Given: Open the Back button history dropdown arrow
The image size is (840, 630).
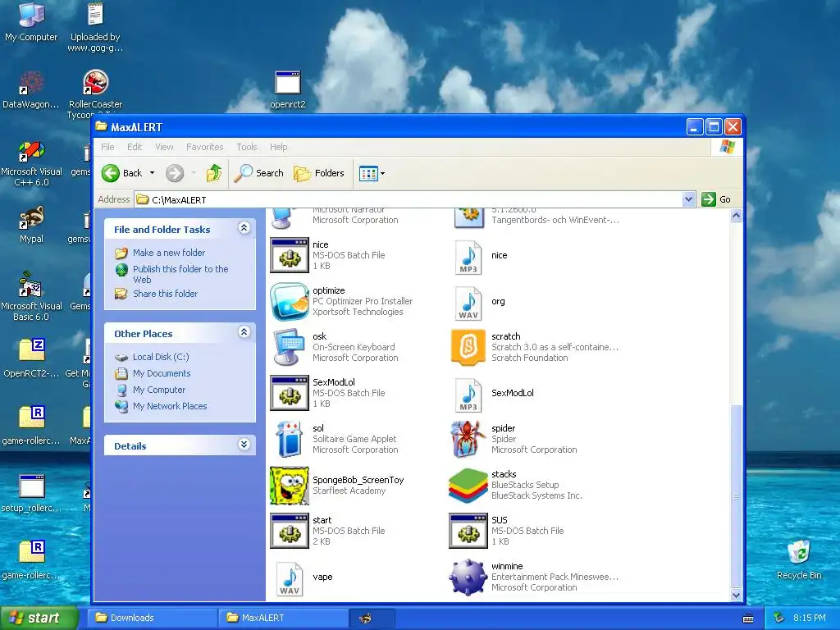Looking at the screenshot, I should [x=152, y=173].
